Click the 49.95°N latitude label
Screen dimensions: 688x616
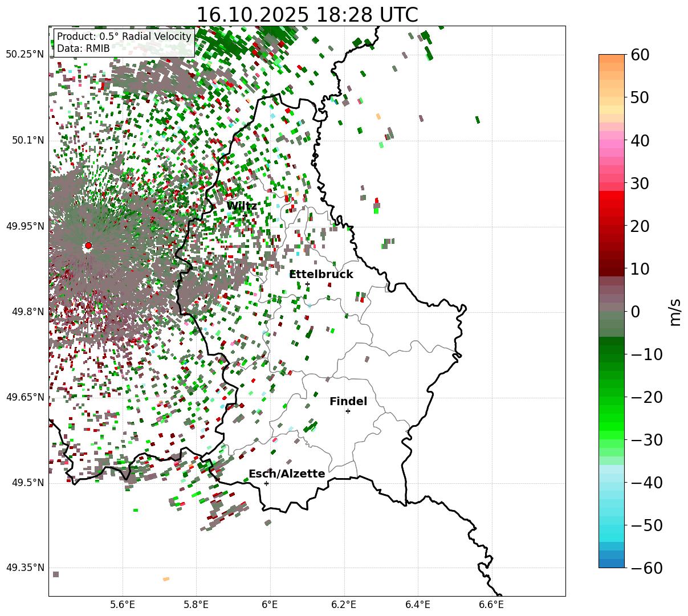tap(25, 226)
